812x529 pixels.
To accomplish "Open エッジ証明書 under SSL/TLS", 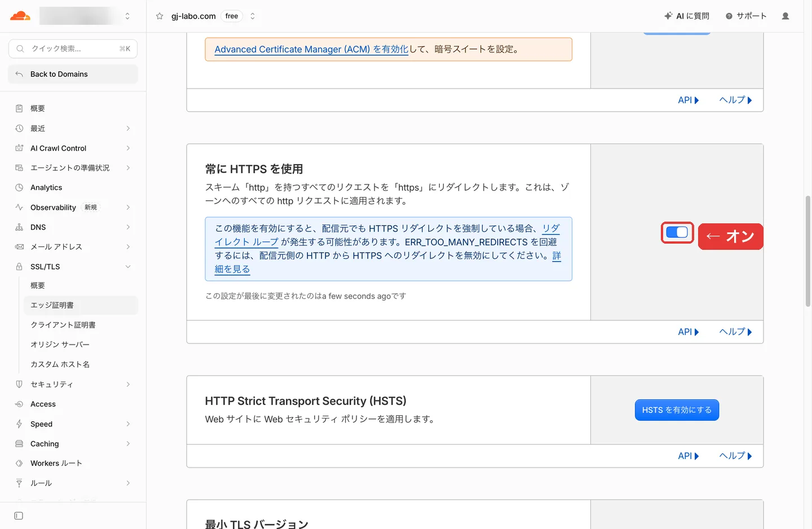I will (x=81, y=305).
